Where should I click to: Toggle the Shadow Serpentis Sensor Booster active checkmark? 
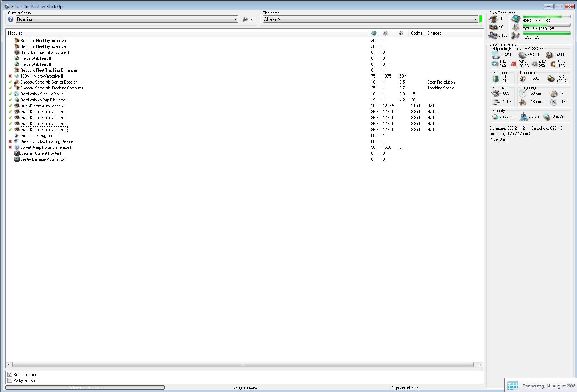tap(10, 82)
